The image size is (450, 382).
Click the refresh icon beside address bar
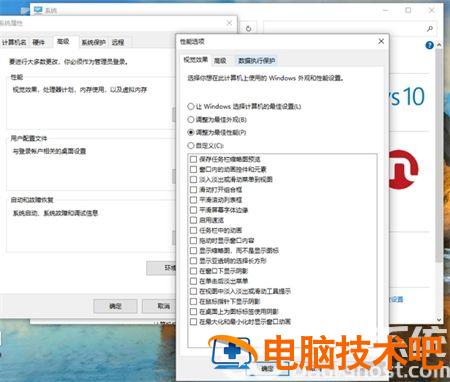coord(248,29)
